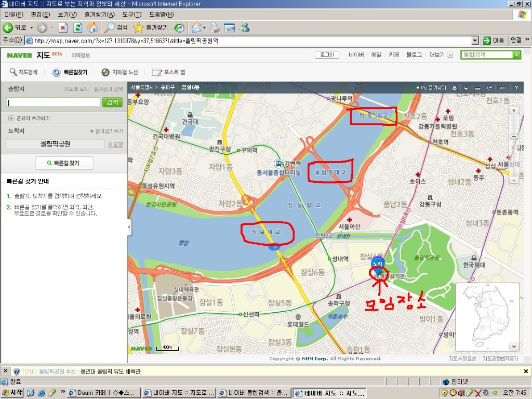Click the 빠른길 찾기 button
532x399 pixels.
(x=64, y=163)
